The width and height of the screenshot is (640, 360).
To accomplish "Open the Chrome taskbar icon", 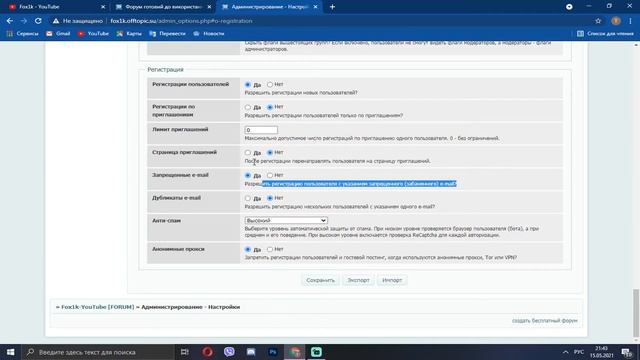I will [x=295, y=352].
